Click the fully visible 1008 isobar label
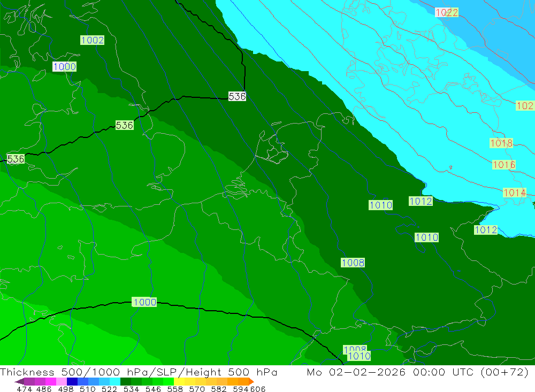The width and height of the screenshot is (535, 392). click(x=353, y=263)
